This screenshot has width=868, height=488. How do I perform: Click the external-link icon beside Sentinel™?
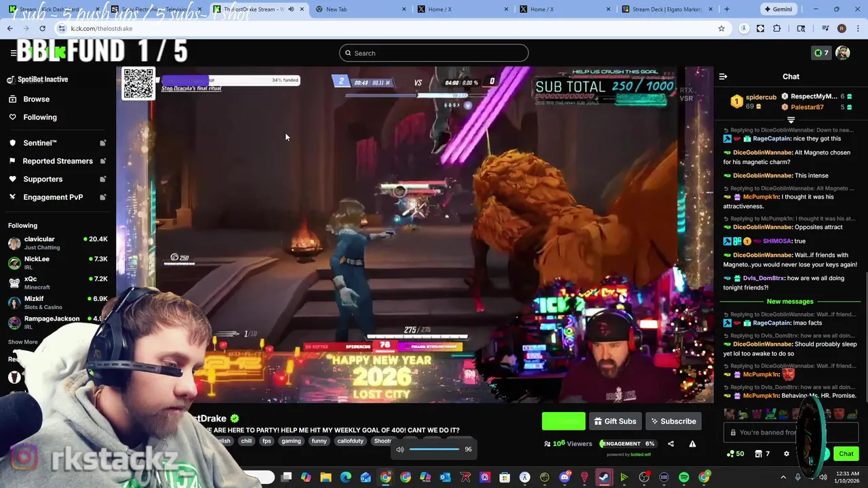(x=103, y=143)
